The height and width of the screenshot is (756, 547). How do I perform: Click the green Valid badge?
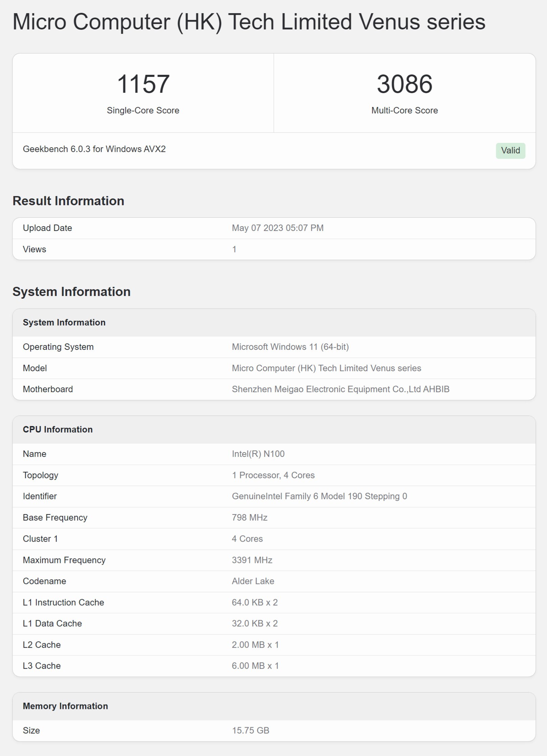pos(510,150)
